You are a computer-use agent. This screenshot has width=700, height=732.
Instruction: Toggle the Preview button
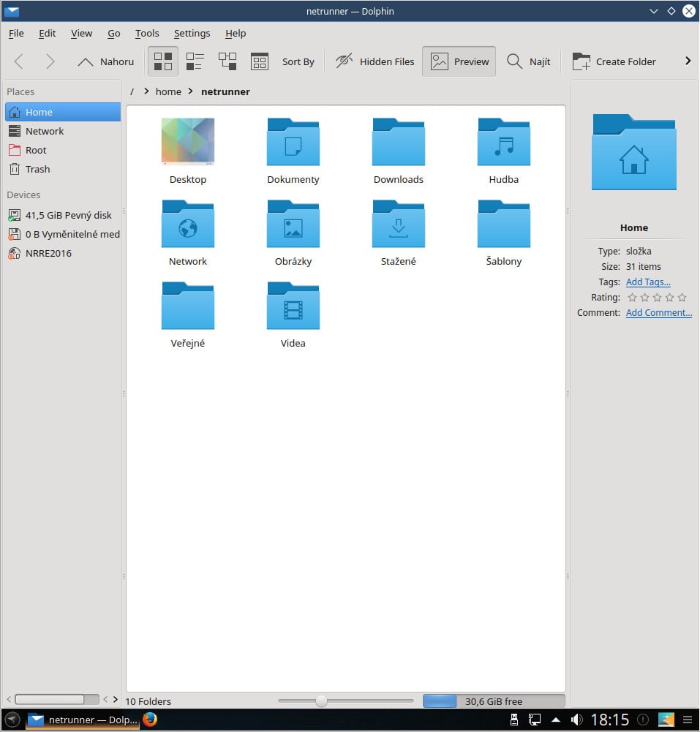click(459, 61)
